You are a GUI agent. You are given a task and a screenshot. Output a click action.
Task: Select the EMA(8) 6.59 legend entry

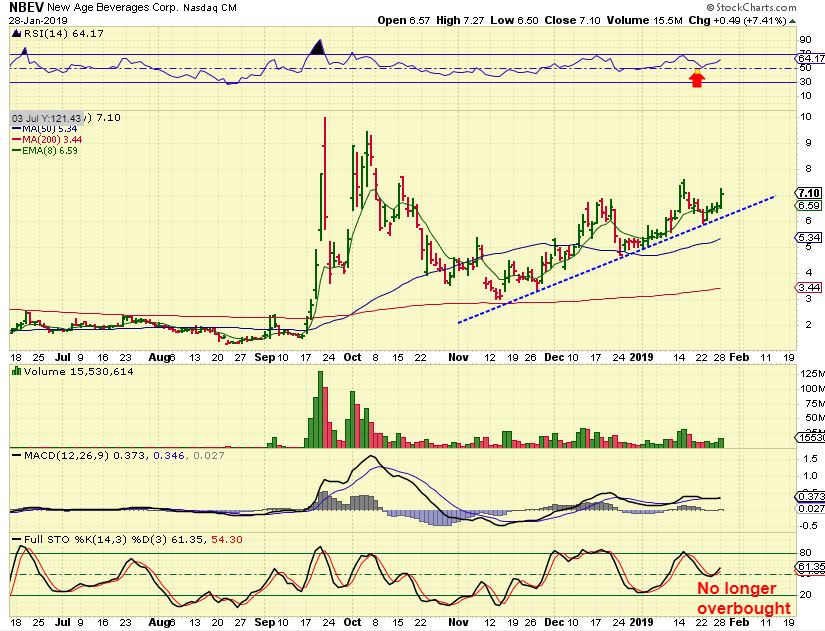pos(45,151)
